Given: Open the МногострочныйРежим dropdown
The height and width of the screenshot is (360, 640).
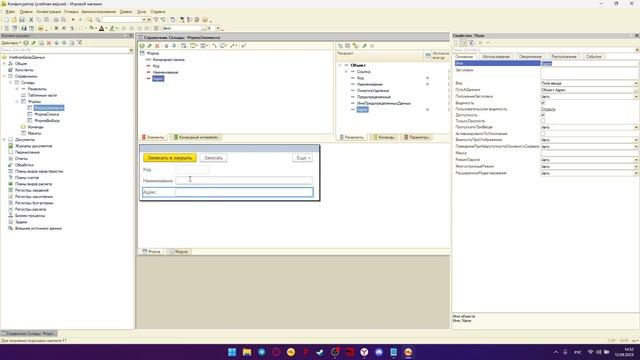Looking at the screenshot, I should [636, 167].
